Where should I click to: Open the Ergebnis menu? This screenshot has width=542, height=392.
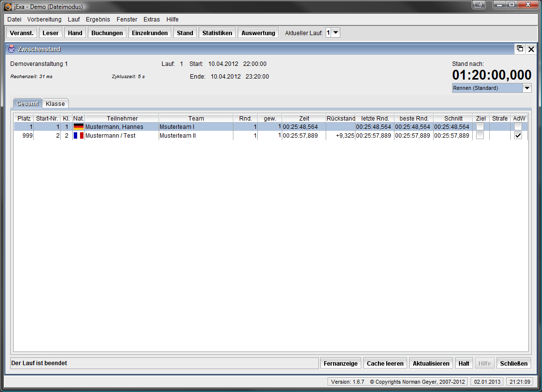pyautogui.click(x=98, y=20)
